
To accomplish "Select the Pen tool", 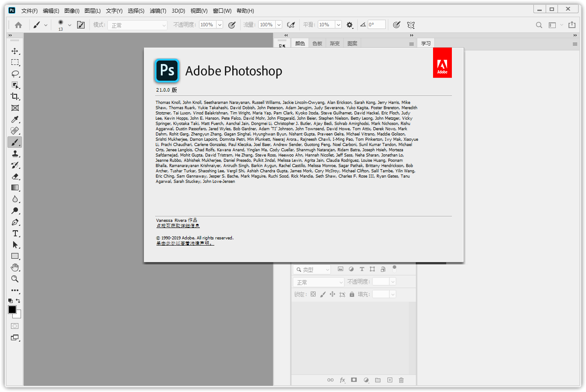I will pyautogui.click(x=15, y=222).
